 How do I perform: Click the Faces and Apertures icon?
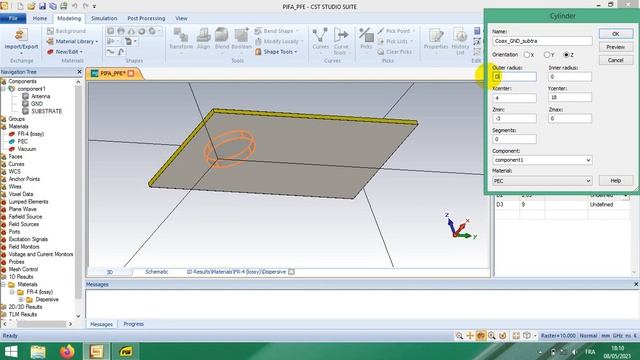[129, 41]
